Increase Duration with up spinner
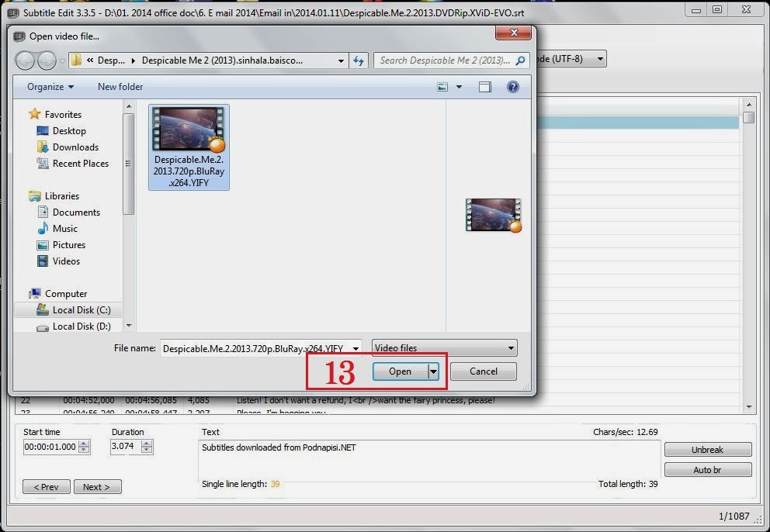The image size is (770, 532). pos(147,443)
